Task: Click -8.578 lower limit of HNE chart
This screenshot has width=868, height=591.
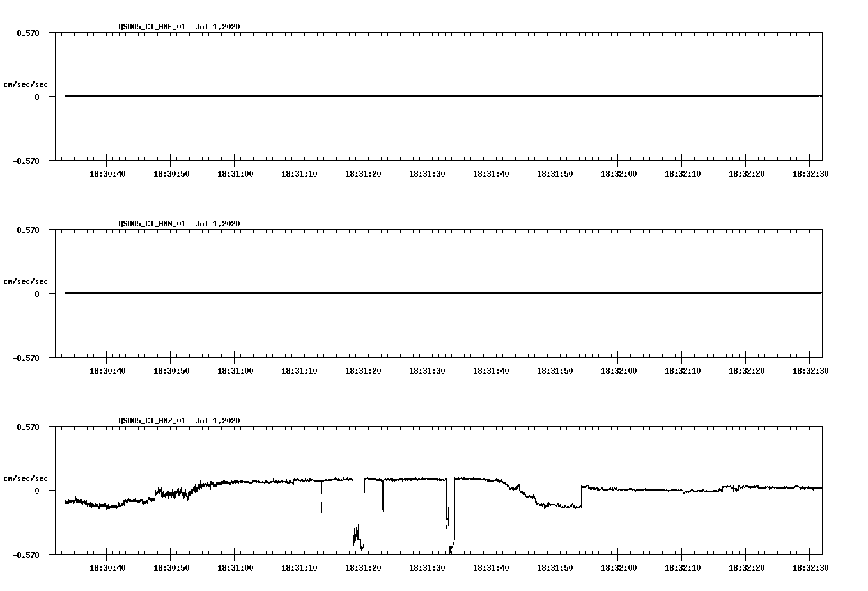Action: click(x=26, y=161)
